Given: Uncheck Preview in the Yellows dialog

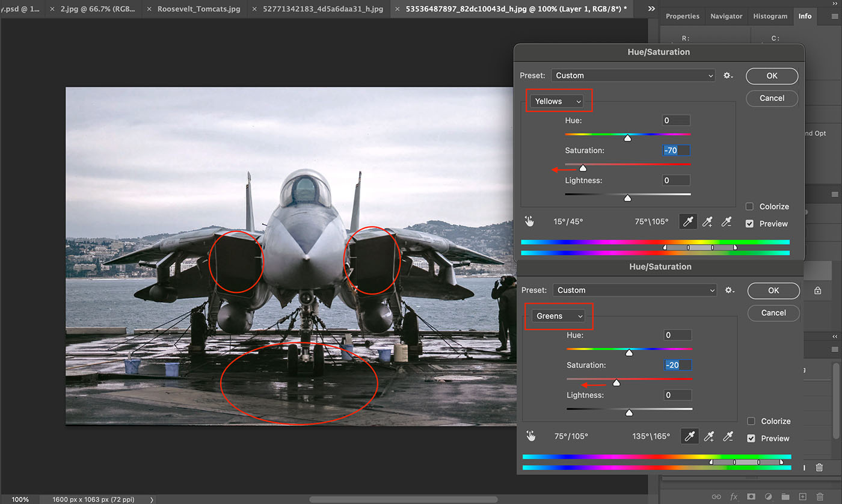Looking at the screenshot, I should (x=750, y=224).
